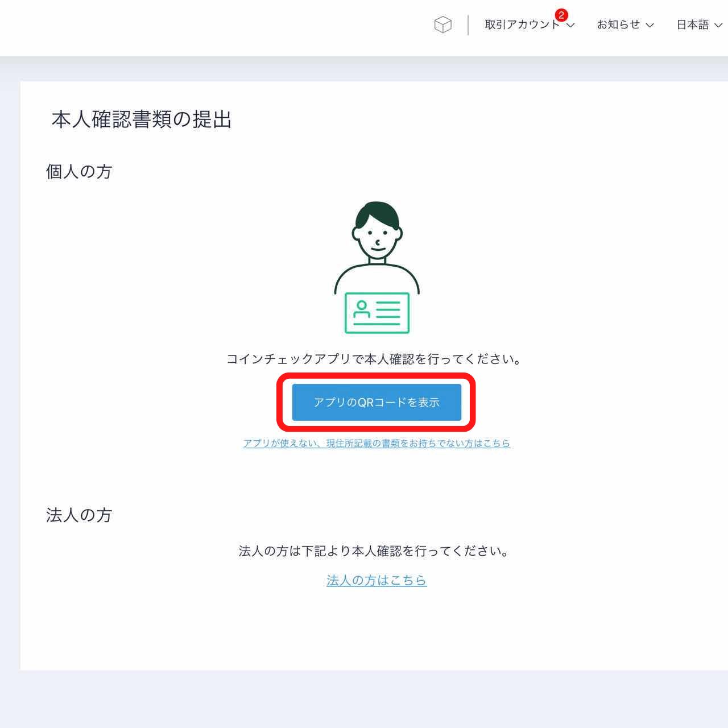
Task: Open link アプリが使えない、現住所記載の書類をお持ちでない方はこちら
Action: pos(377,443)
